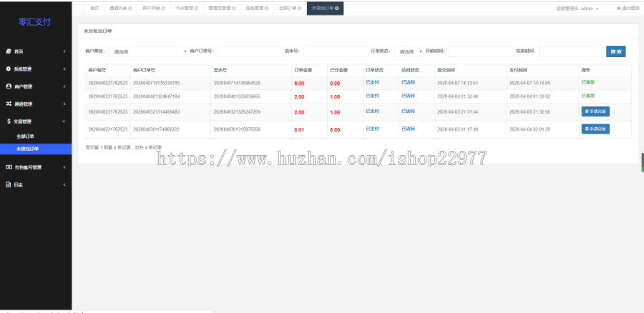
Task: Focus the 开始时间 input field
Action: click(482, 51)
